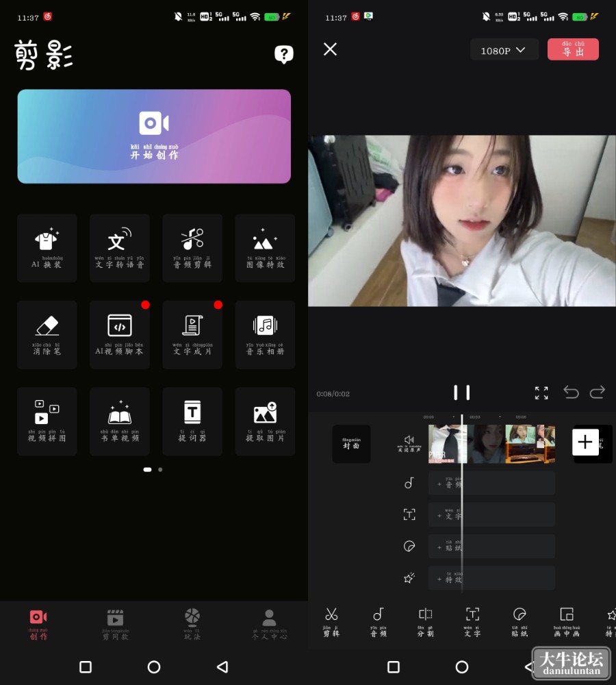Open the 提取图片 extract image tool

[x=265, y=421]
